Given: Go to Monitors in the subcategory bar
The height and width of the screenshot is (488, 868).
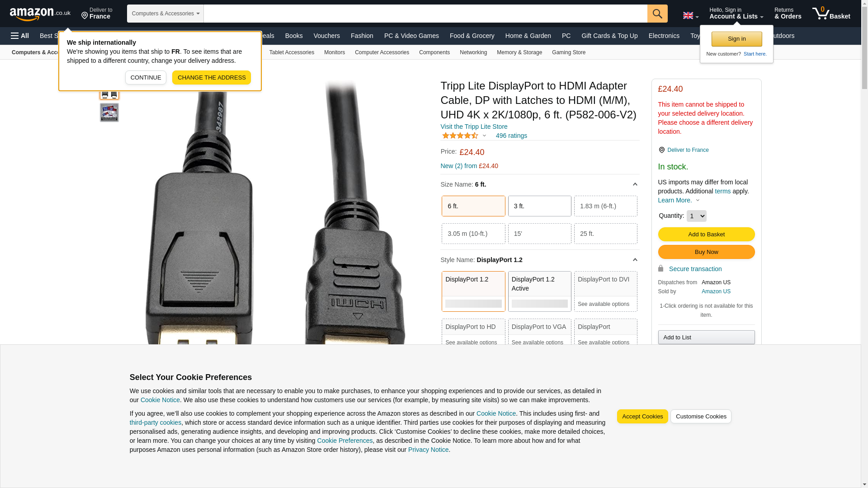Looking at the screenshot, I should point(335,52).
